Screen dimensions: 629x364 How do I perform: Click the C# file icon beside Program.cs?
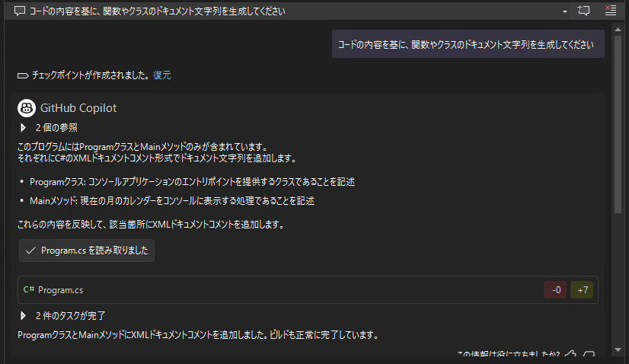29,290
